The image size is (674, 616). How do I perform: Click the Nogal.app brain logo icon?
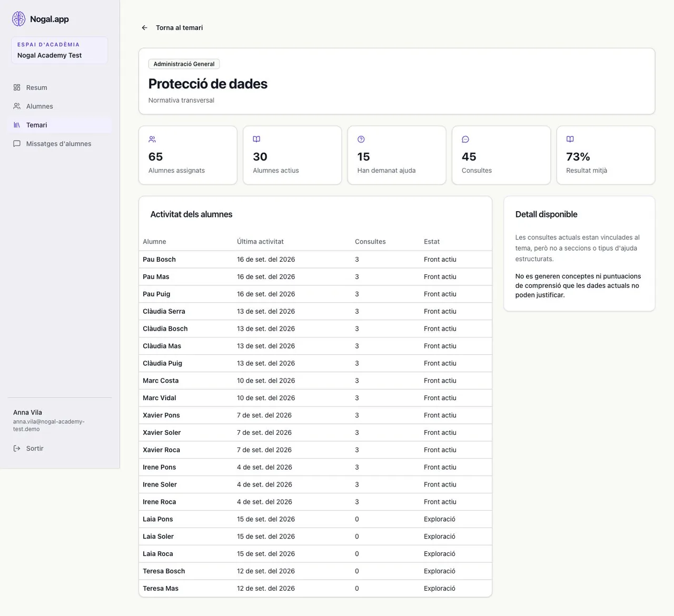[19, 19]
